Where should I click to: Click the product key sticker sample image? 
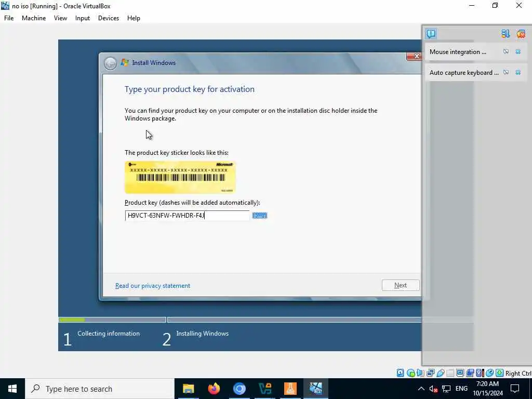point(180,178)
